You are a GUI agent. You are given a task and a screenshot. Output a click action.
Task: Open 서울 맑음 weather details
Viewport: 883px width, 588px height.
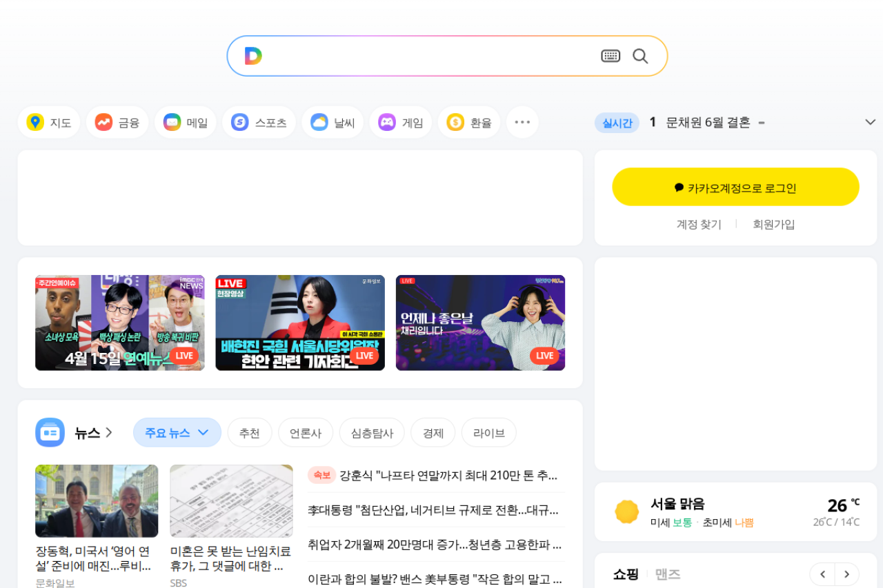[677, 504]
